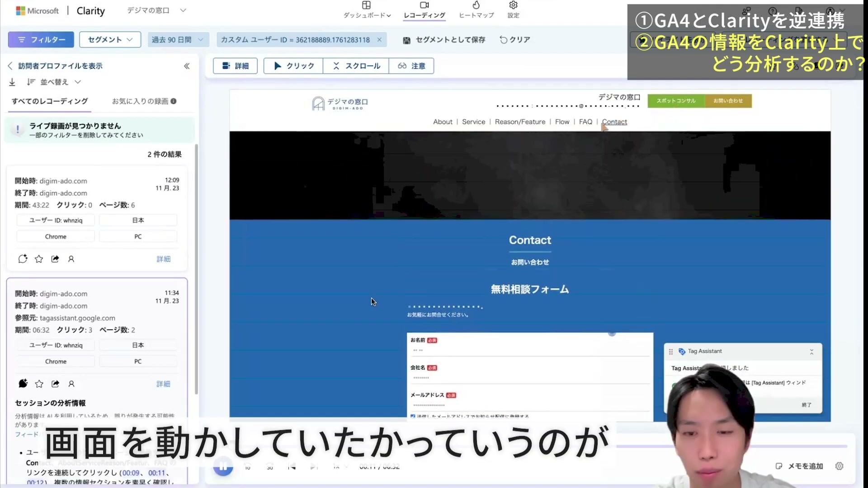This screenshot has width=868, height=488.
Task: Expand the 1x playback speed dropdown
Action: (340, 466)
